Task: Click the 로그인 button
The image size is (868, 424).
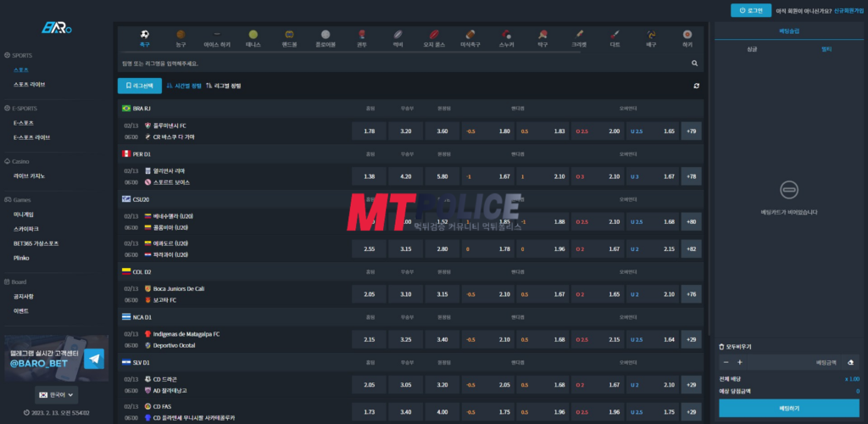Action: 751,10
